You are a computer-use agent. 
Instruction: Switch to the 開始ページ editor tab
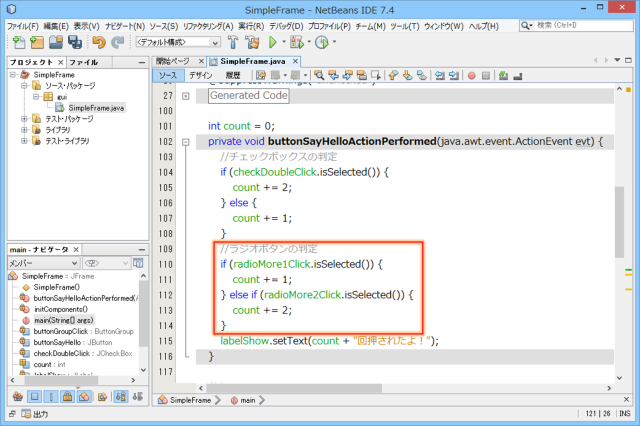coord(173,61)
